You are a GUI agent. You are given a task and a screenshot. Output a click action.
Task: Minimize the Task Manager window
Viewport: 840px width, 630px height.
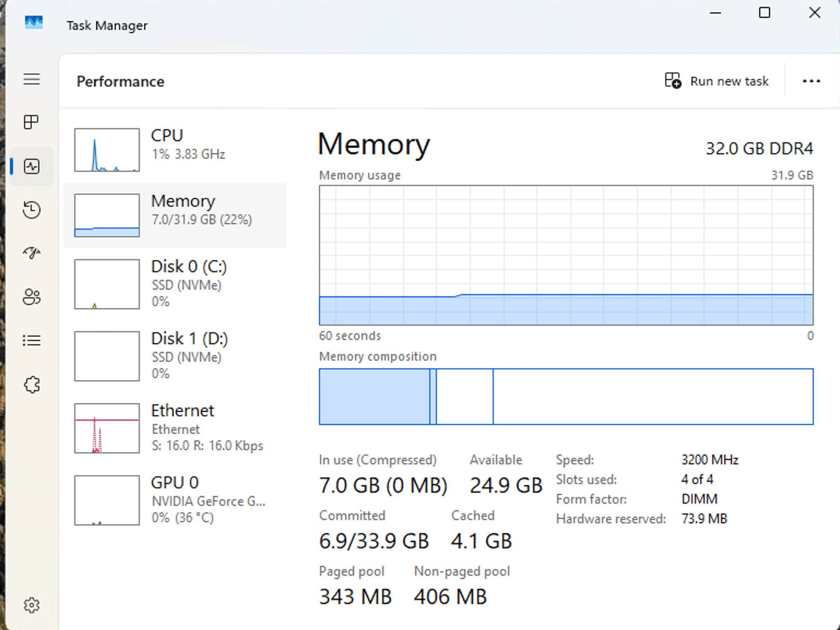click(715, 13)
